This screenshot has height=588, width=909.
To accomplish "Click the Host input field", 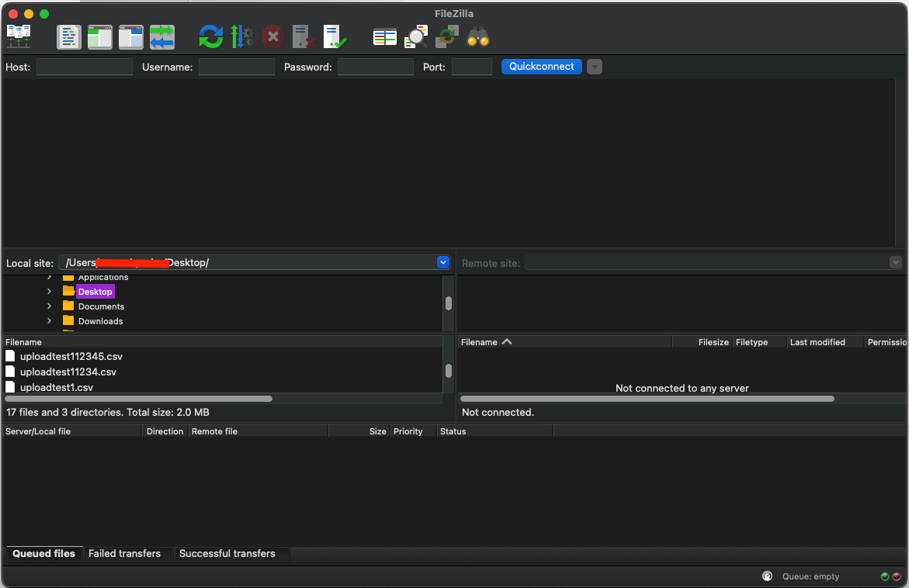I will [x=85, y=67].
